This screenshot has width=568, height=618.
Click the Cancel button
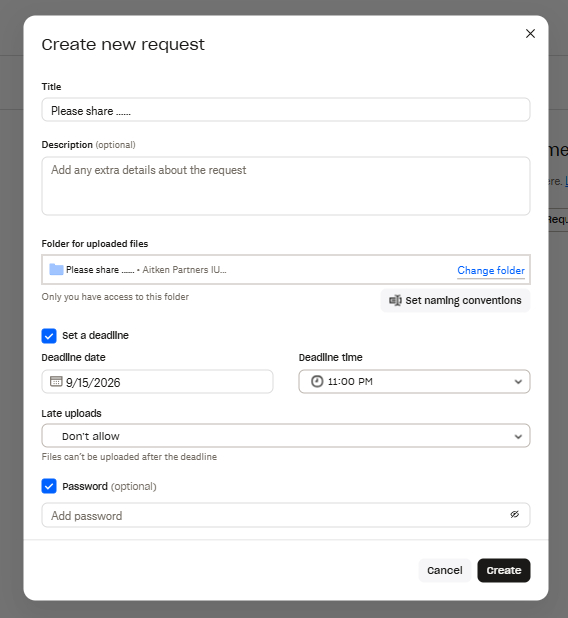[x=445, y=570]
